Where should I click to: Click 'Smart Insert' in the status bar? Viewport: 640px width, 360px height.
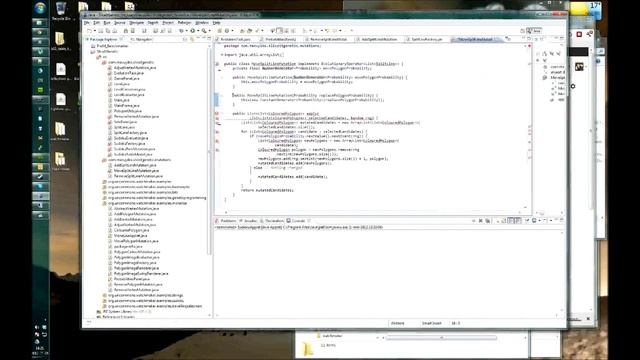431,323
